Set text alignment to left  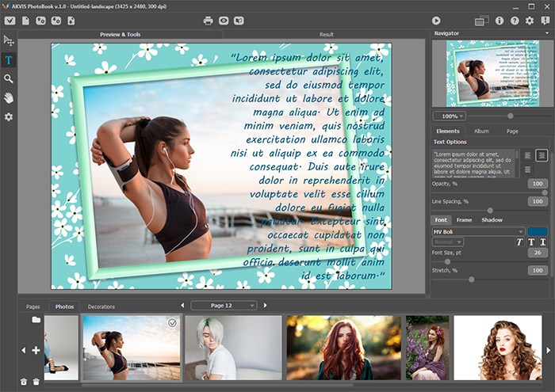(527, 155)
